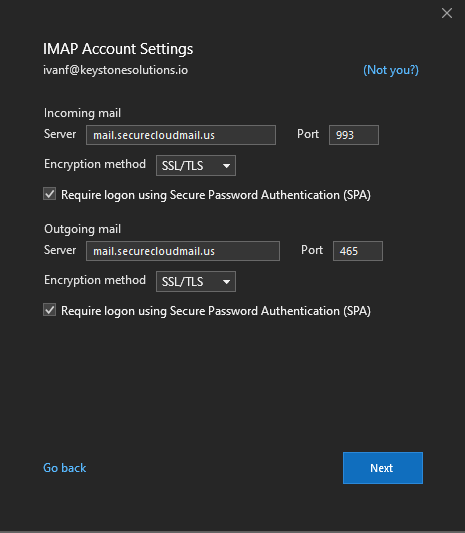Open the Outgoing mail Encryption method dropdown
The image size is (465, 533).
(x=196, y=281)
